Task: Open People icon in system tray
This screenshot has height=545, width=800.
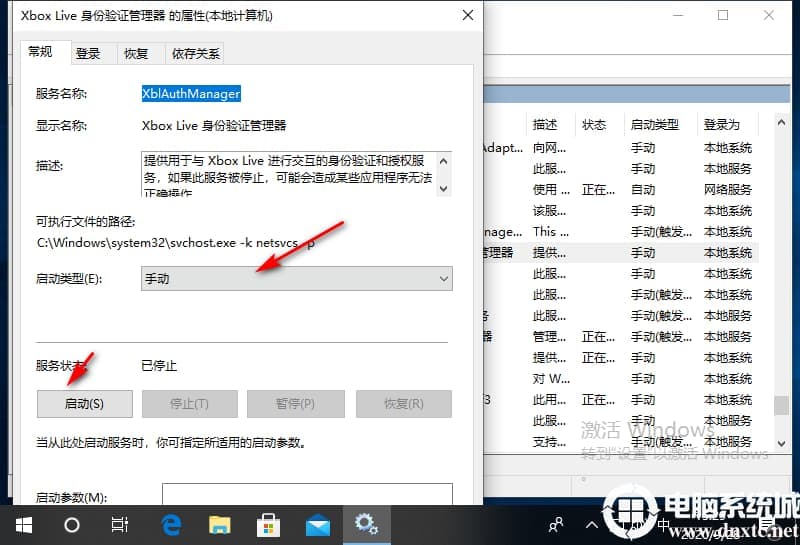Action: (x=556, y=525)
